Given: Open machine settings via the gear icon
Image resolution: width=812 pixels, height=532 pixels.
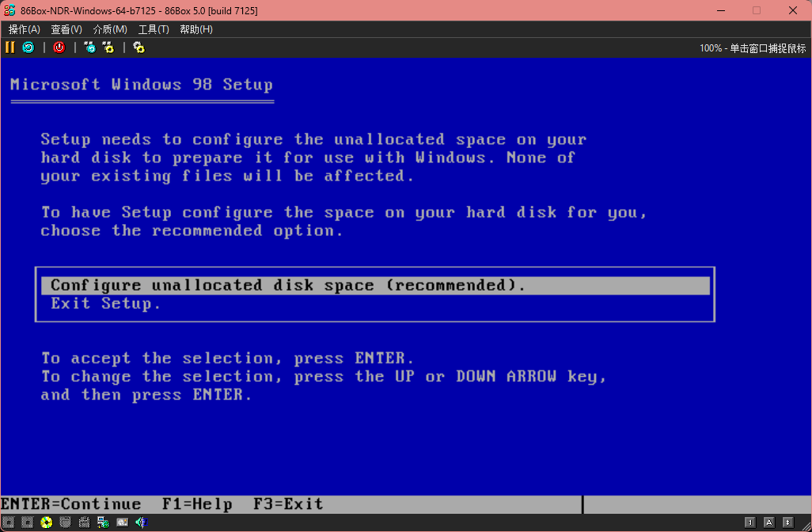Looking at the screenshot, I should (x=138, y=47).
